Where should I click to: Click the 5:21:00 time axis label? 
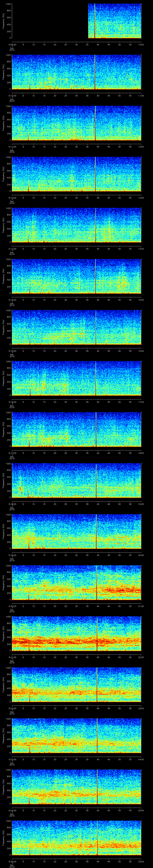12,657
